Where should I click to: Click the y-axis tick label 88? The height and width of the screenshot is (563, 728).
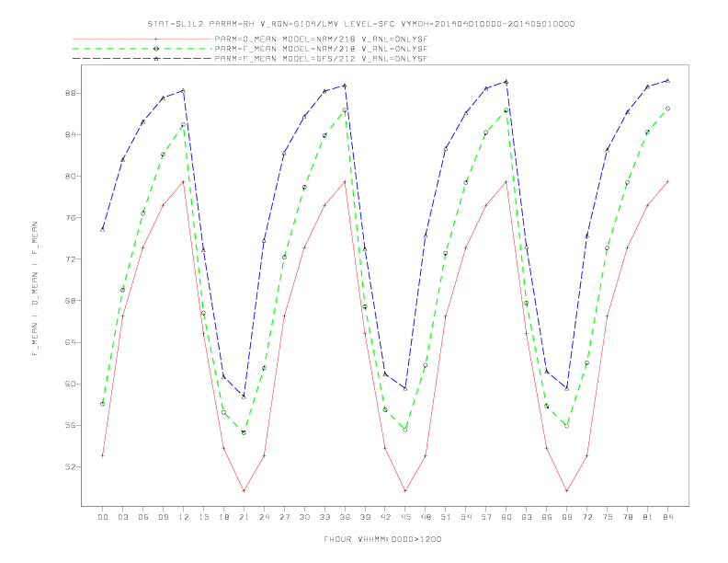(x=69, y=93)
